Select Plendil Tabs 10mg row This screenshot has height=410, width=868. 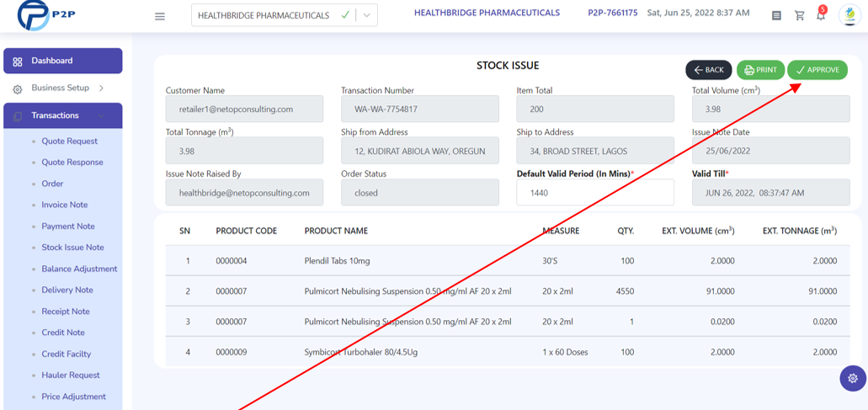[508, 261]
